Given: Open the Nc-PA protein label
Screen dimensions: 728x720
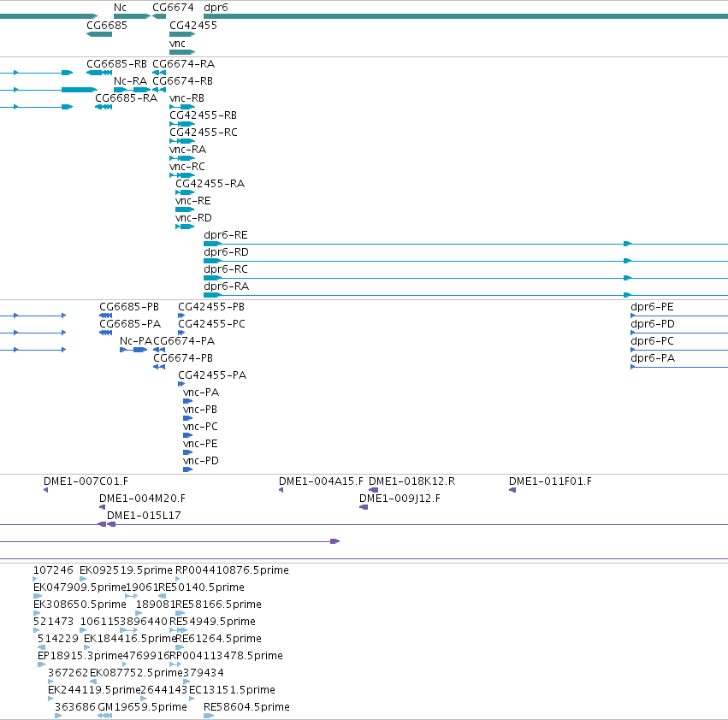Looking at the screenshot, I should coord(136,341).
